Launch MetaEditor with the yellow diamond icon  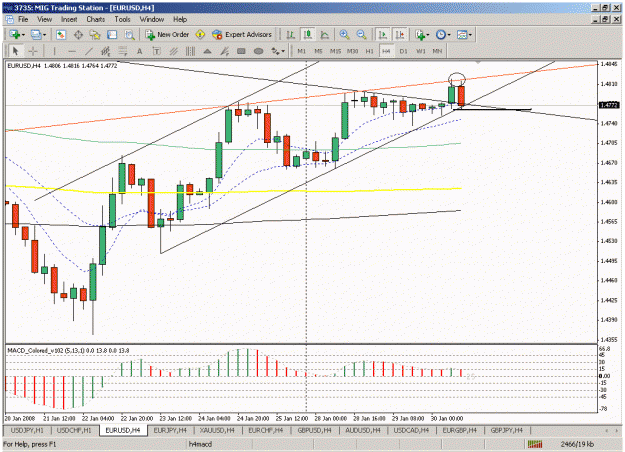pyautogui.click(x=200, y=35)
